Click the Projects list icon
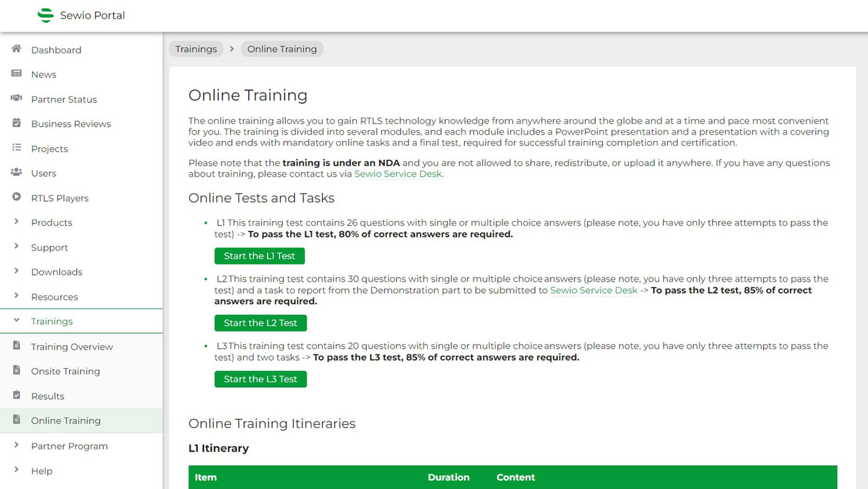 click(x=17, y=148)
